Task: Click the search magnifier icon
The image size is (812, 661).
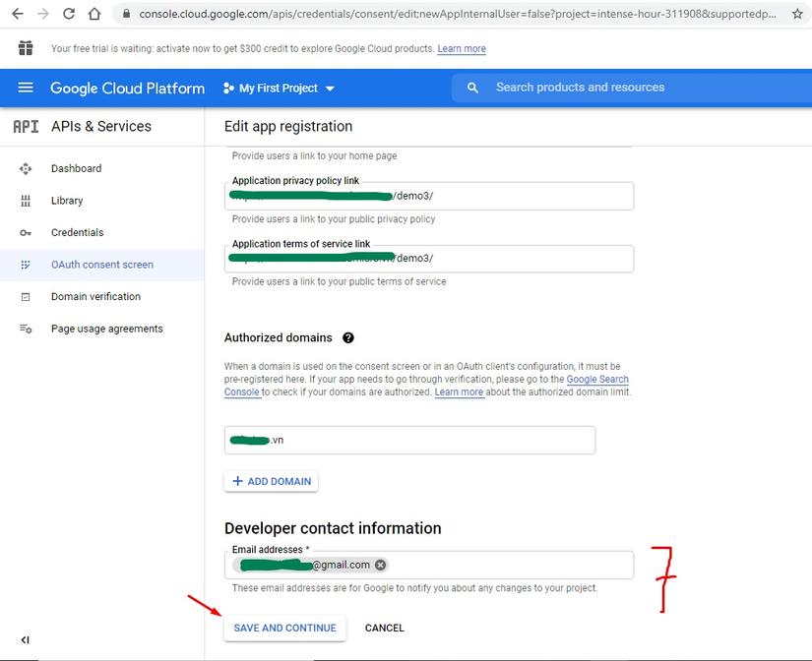Action: [x=472, y=88]
